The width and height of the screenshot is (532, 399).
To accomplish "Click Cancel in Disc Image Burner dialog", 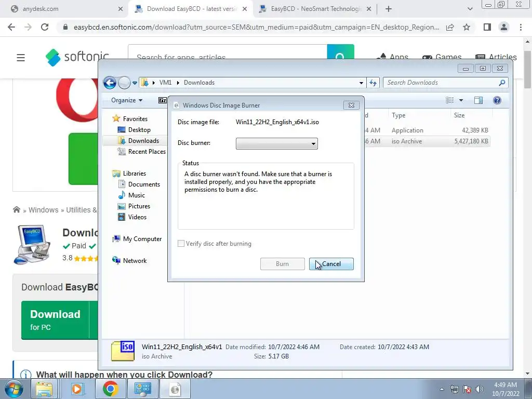I will tap(331, 264).
